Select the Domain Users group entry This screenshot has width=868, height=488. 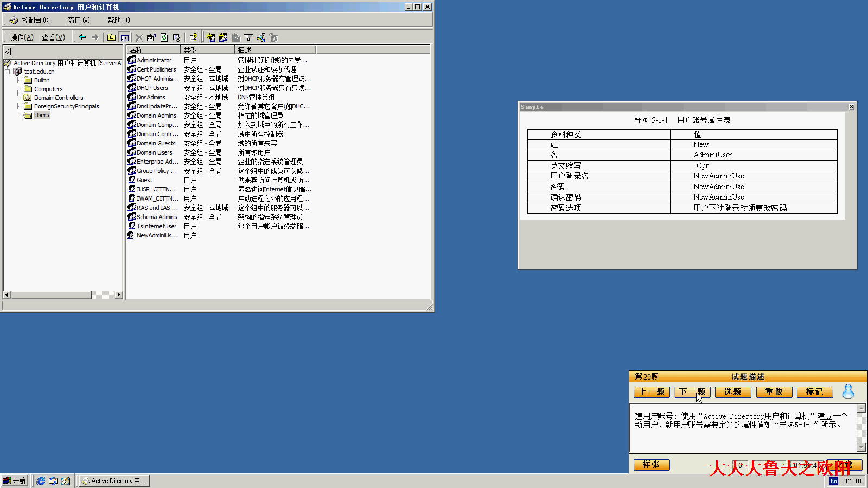(x=154, y=152)
